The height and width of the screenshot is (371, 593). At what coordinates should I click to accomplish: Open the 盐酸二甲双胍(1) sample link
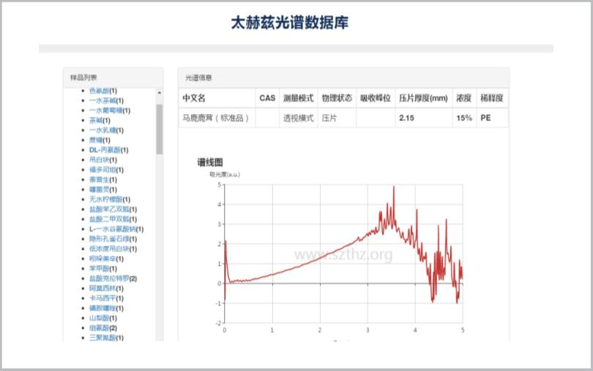(113, 219)
